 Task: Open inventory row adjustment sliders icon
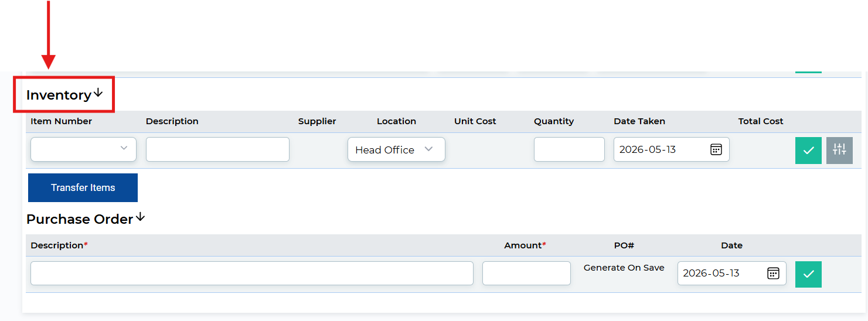tap(839, 151)
